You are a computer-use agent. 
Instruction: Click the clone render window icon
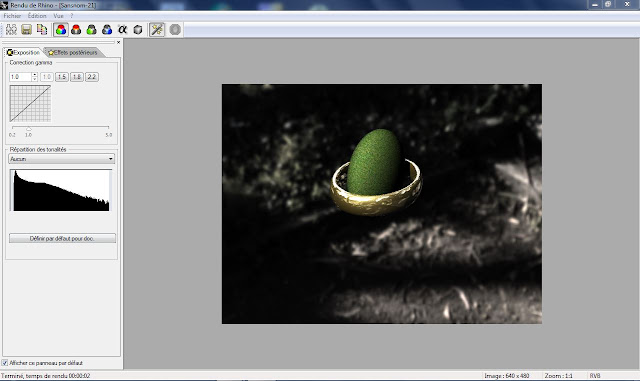click(x=11, y=30)
